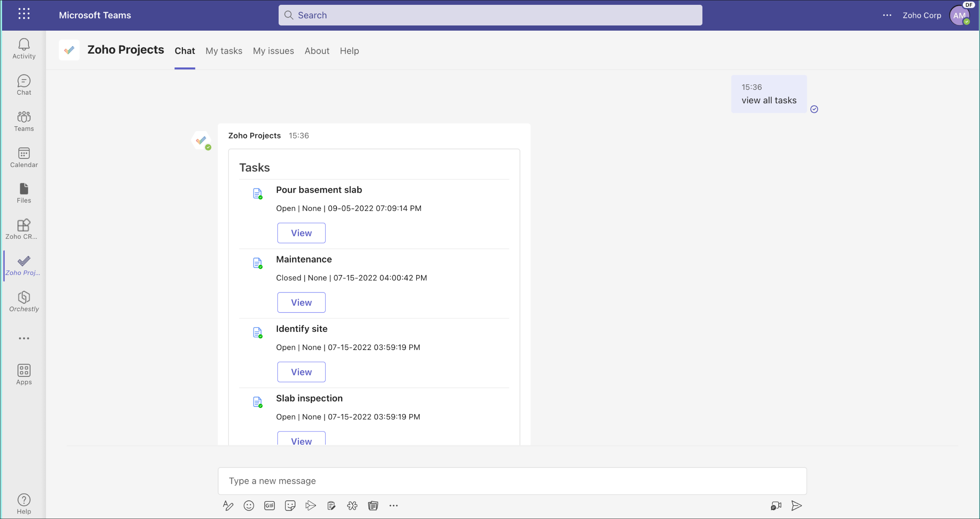View the Maintenance task
Image resolution: width=980 pixels, height=519 pixels.
click(x=301, y=302)
